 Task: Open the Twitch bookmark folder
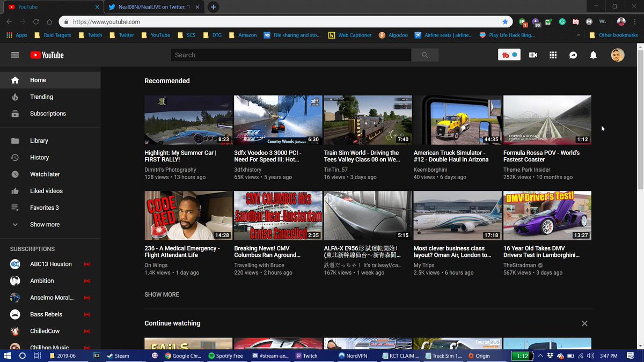tap(90, 35)
